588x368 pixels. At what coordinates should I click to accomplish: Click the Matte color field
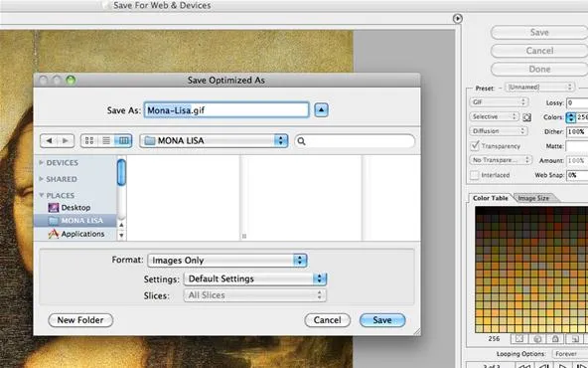(577, 146)
